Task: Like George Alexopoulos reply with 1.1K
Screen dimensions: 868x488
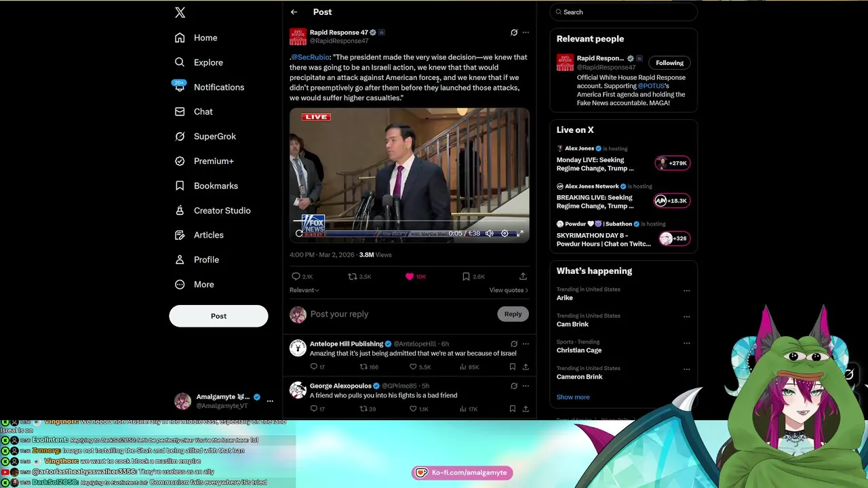Action: tap(413, 409)
